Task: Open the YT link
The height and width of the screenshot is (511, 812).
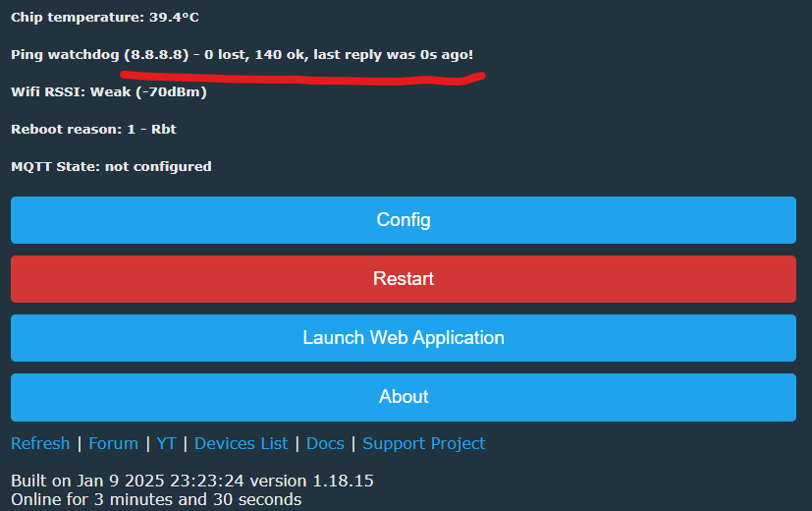Action: (x=166, y=443)
